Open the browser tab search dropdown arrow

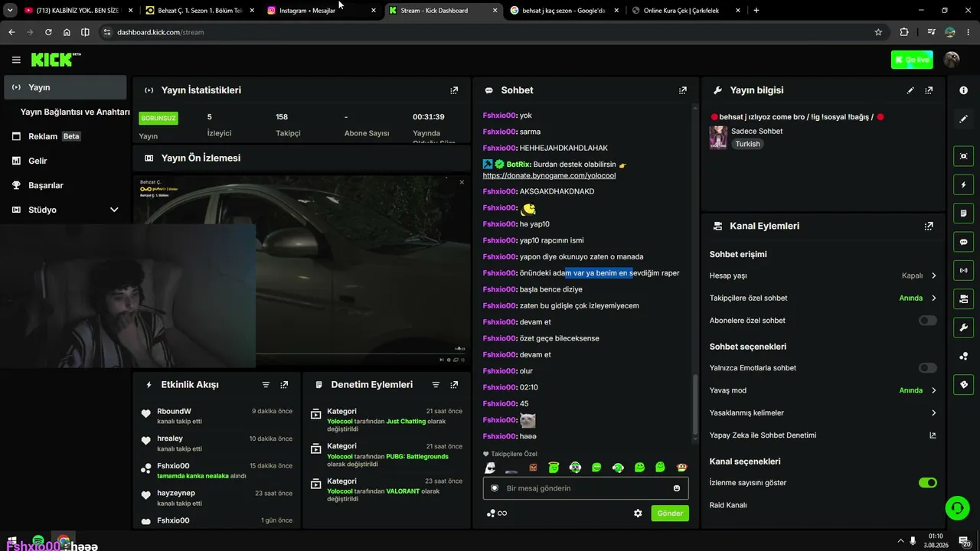tap(10, 11)
